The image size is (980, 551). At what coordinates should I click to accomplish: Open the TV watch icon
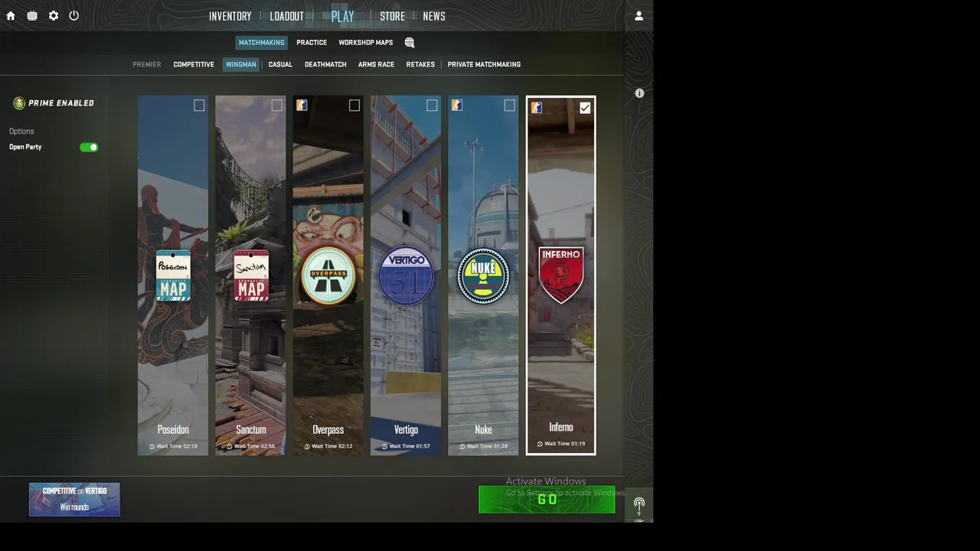point(32,15)
